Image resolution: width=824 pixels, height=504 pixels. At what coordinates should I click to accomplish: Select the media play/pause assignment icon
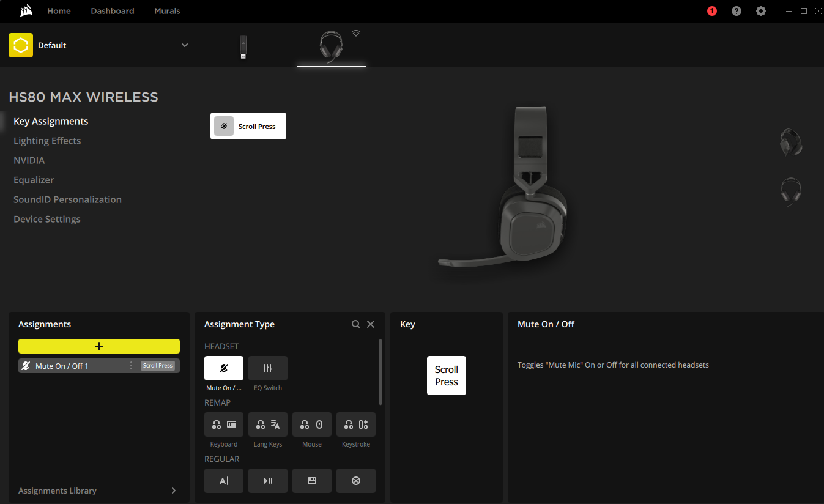(x=268, y=481)
